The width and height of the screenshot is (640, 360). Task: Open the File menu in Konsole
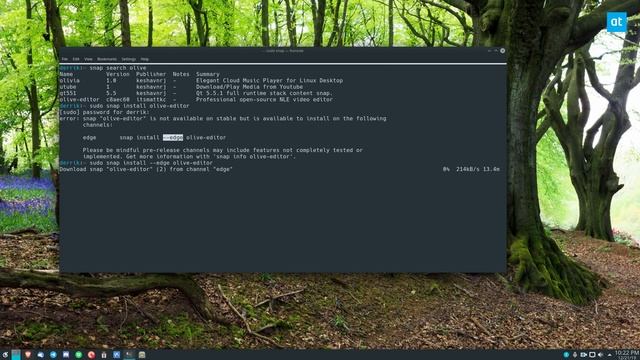64,59
